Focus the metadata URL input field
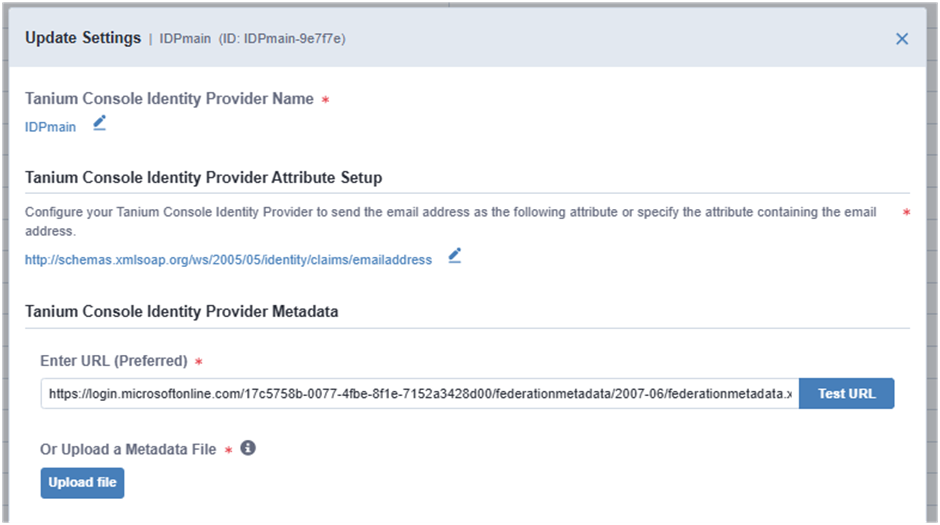The width and height of the screenshot is (940, 525). [419, 394]
